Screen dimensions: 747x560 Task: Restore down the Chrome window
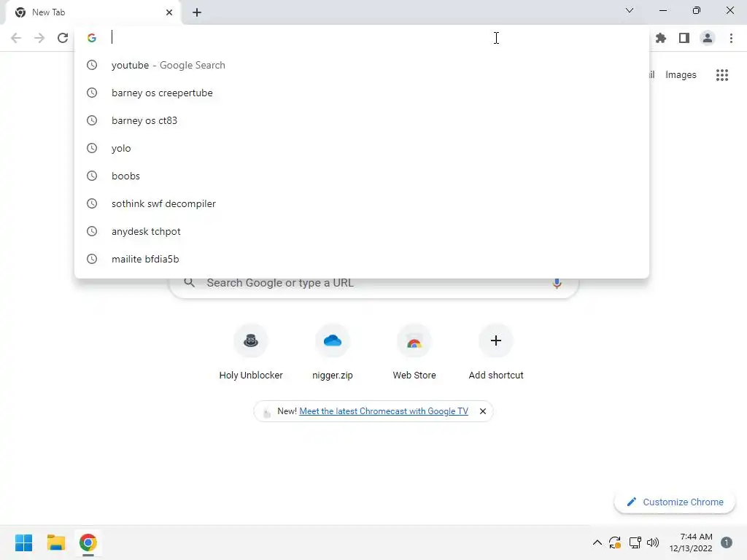pos(697,10)
